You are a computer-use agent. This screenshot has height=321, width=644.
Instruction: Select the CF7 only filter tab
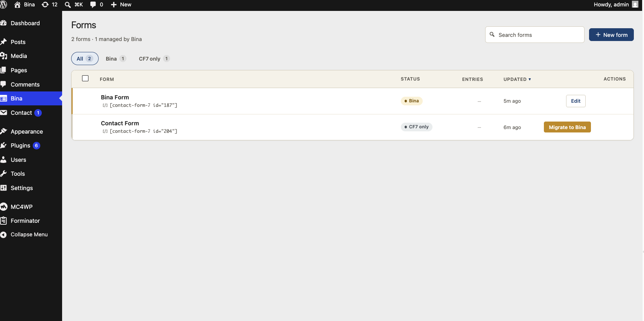point(154,59)
